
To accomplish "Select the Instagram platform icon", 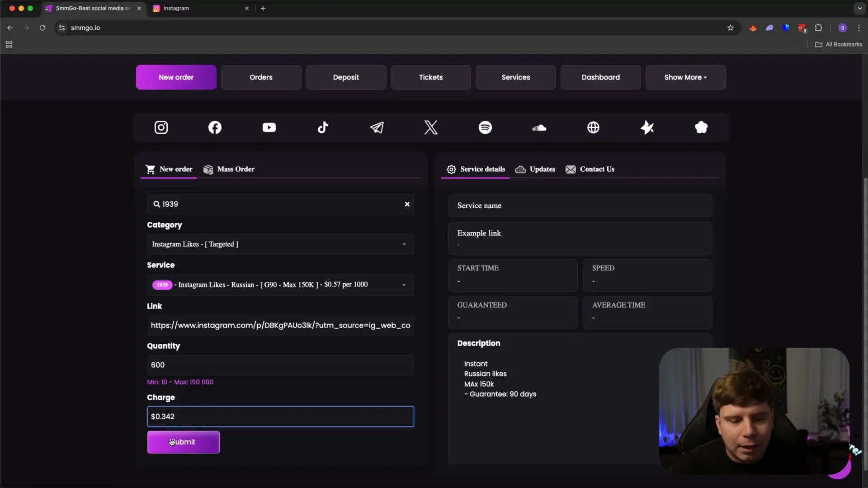I will coord(161,127).
